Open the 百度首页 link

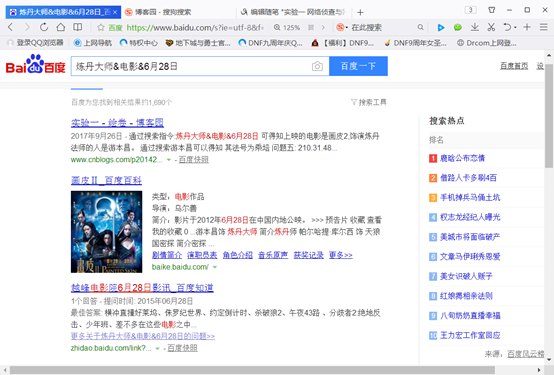(514, 66)
